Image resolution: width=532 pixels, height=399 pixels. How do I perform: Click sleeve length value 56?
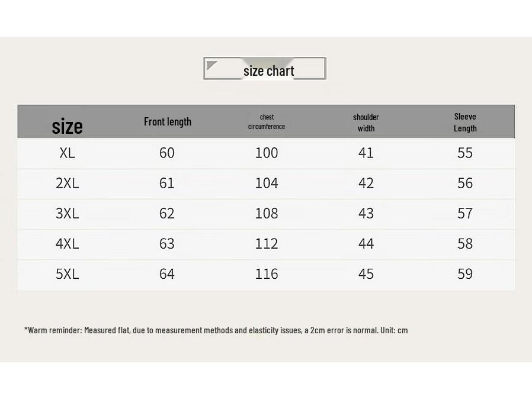pos(465,183)
